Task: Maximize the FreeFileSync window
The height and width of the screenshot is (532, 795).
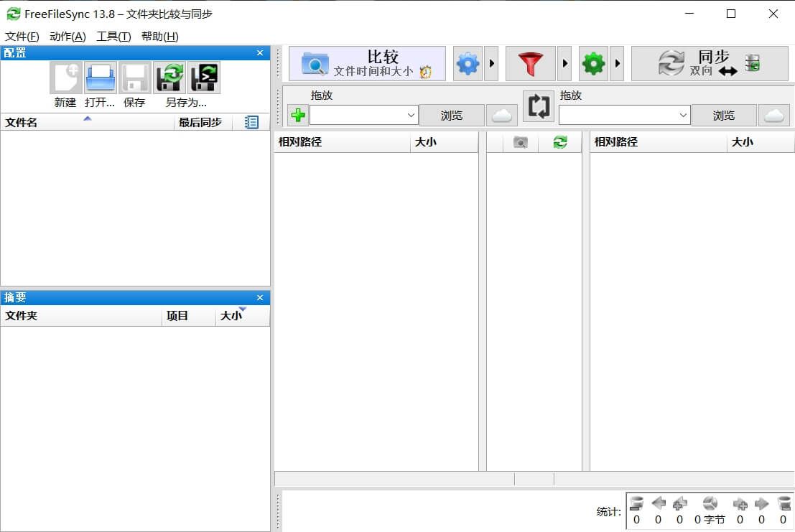Action: 731,14
